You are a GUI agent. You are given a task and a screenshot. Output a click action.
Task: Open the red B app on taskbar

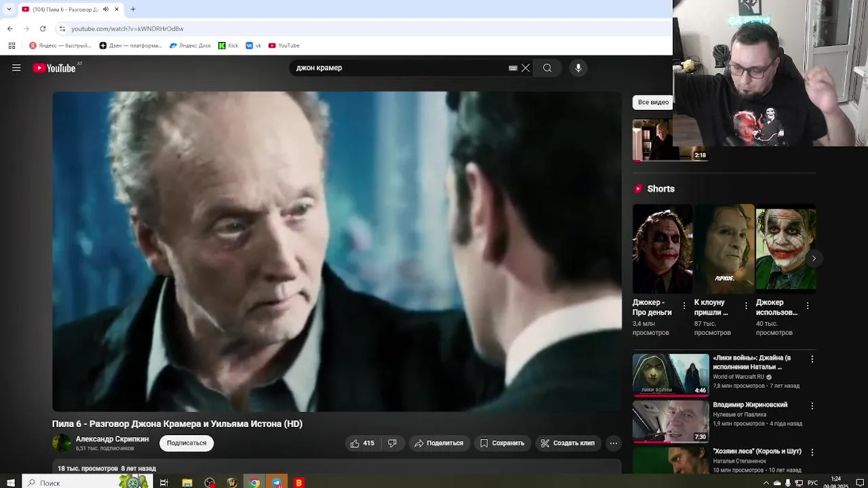tap(299, 483)
